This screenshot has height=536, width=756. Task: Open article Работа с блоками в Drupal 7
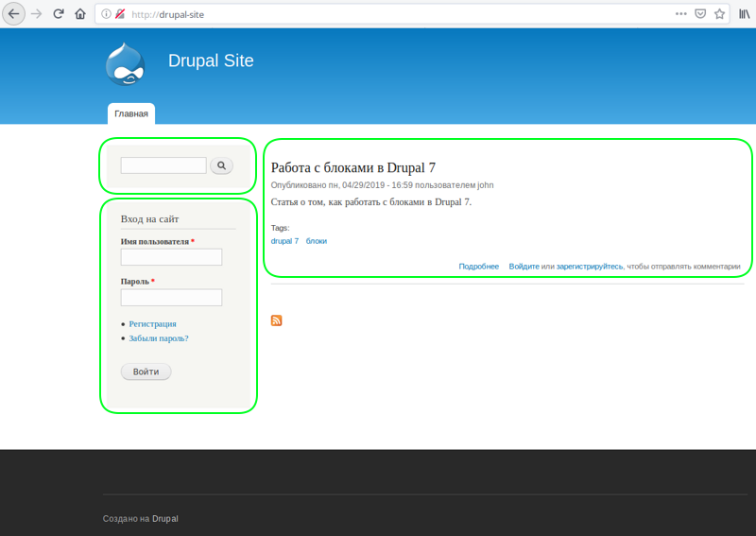(x=352, y=167)
